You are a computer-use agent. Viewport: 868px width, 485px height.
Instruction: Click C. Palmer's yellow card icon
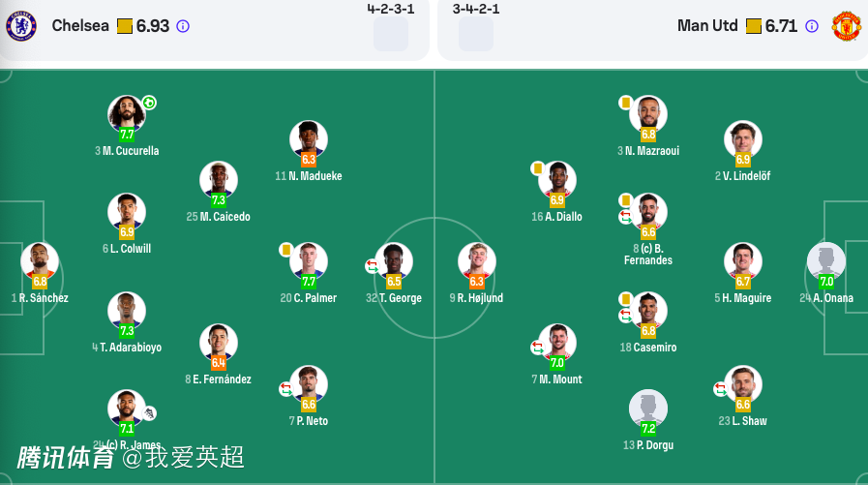pyautogui.click(x=285, y=250)
